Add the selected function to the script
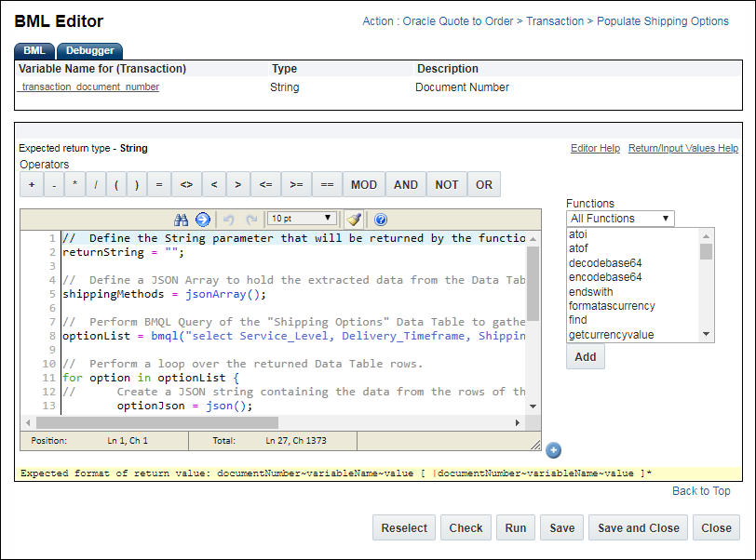The height and width of the screenshot is (560, 756). point(585,356)
